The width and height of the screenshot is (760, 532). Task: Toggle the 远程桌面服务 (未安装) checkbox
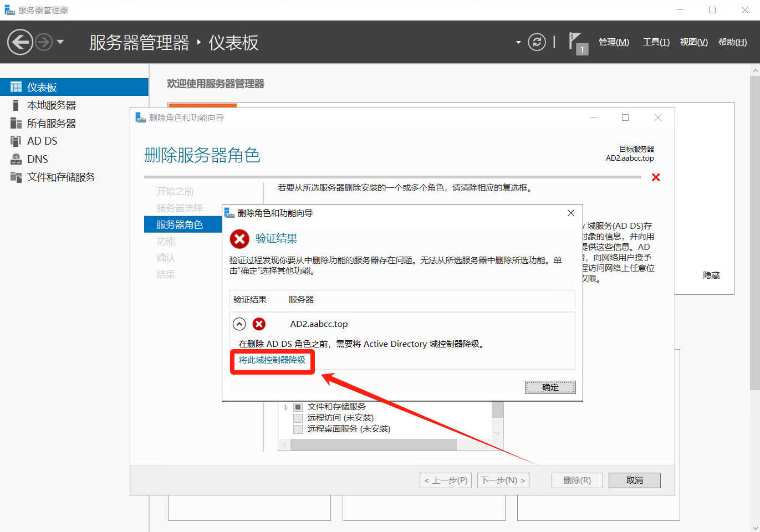[x=298, y=429]
